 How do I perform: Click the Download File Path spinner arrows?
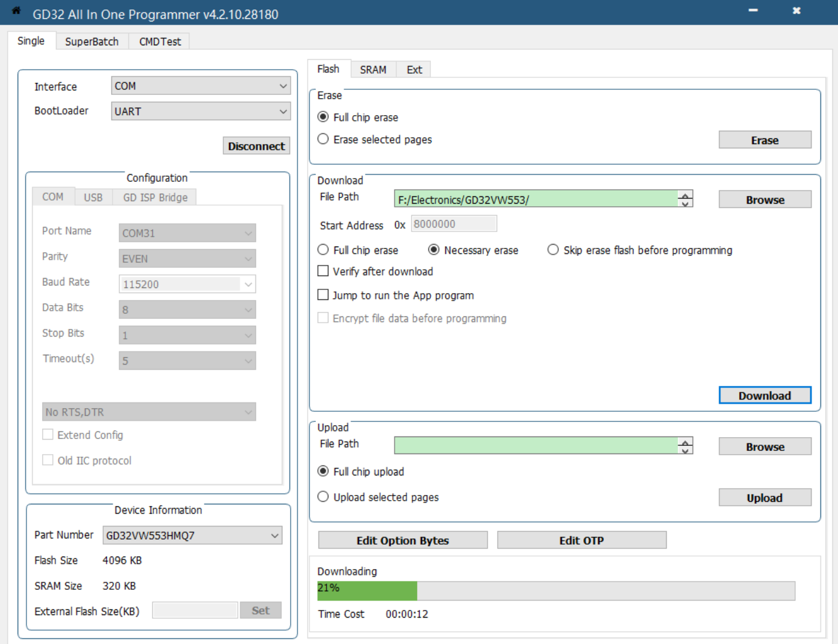point(685,199)
